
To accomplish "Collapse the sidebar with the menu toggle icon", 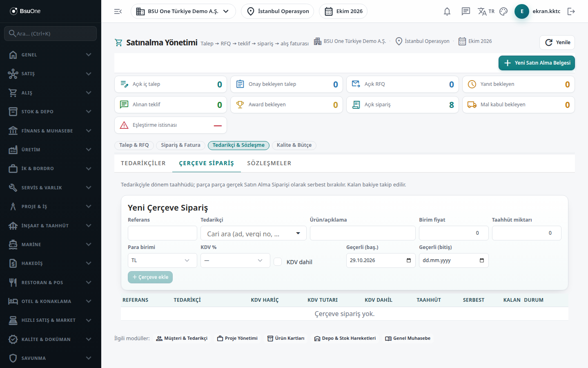I will [118, 11].
